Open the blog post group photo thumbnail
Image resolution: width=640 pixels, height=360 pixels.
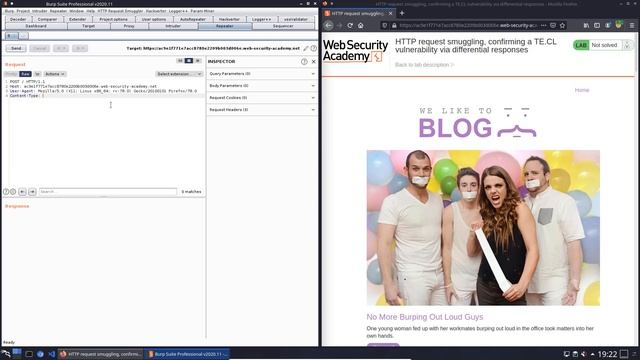click(483, 228)
